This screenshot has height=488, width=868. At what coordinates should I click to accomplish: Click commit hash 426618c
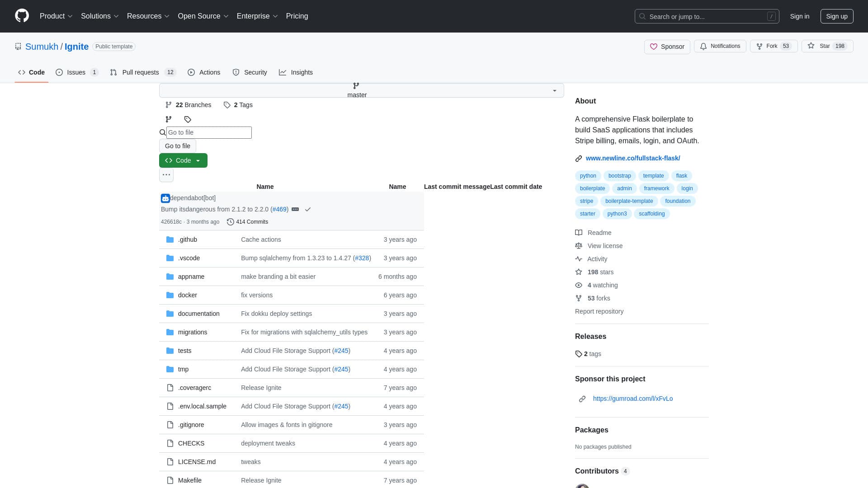pos(171,222)
